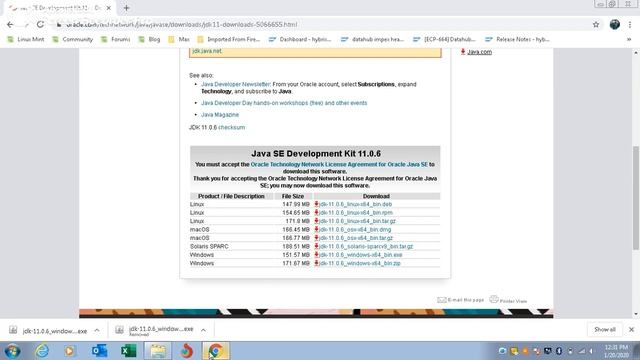Image resolution: width=640 pixels, height=360 pixels.
Task: Click the scrollbar up arrow
Action: coord(636,53)
